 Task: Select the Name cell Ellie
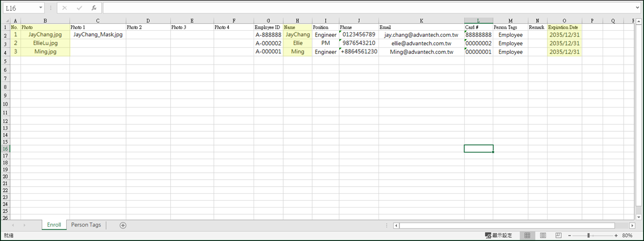298,44
